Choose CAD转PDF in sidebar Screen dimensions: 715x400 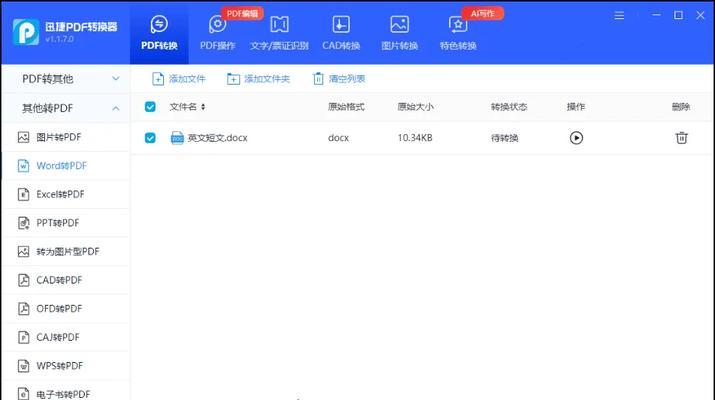coord(66,280)
